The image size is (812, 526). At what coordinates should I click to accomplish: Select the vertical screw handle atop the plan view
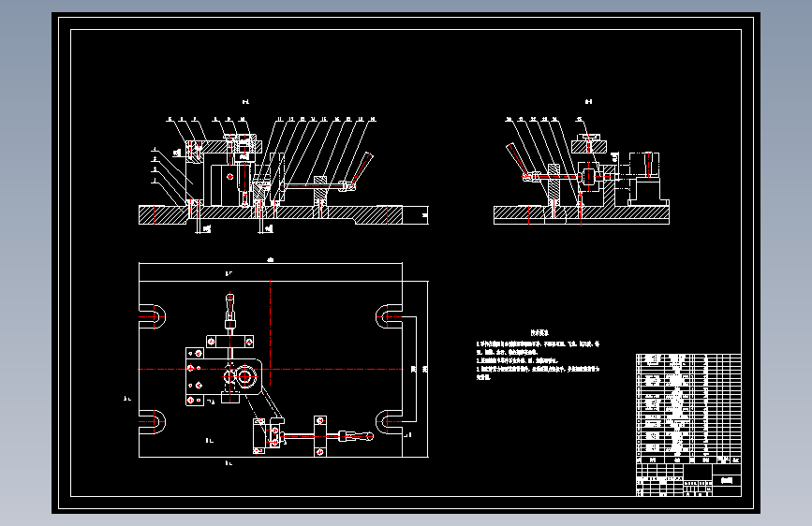(x=230, y=312)
